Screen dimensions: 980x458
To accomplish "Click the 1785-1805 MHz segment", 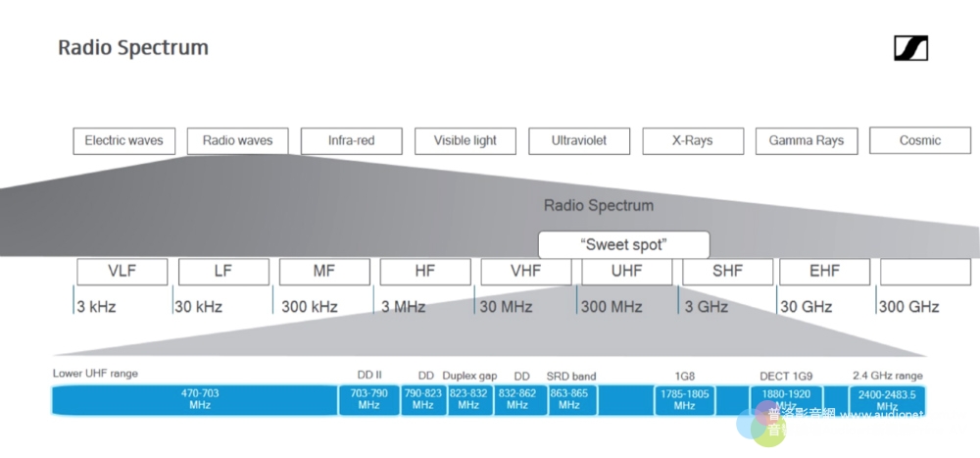I will pos(684,400).
